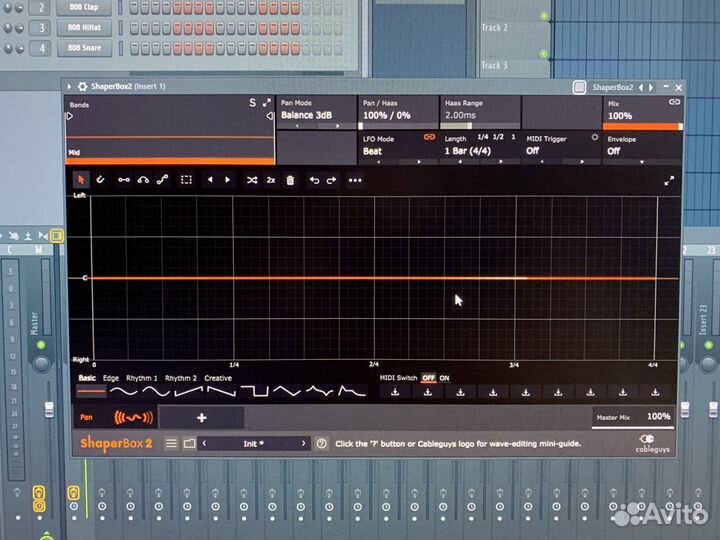Step LFO Mode to next option
This screenshot has width=720, height=540.
tap(419, 162)
